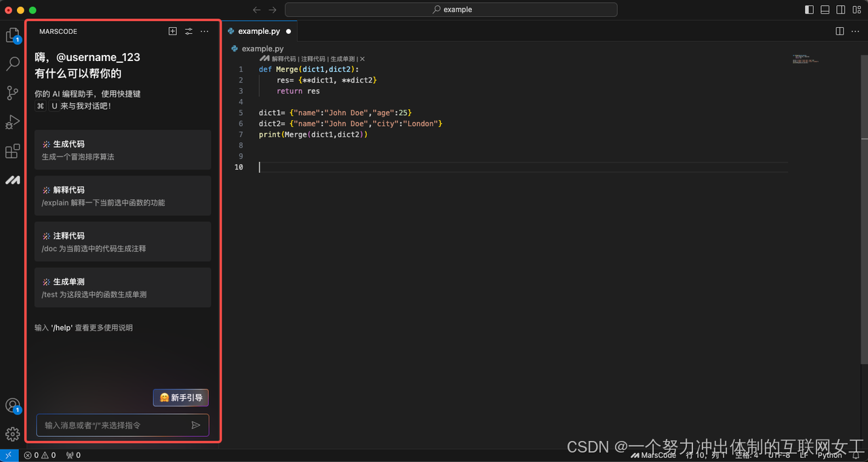Open the Explorer view in activity bar
This screenshot has width=868, height=462.
(x=12, y=35)
